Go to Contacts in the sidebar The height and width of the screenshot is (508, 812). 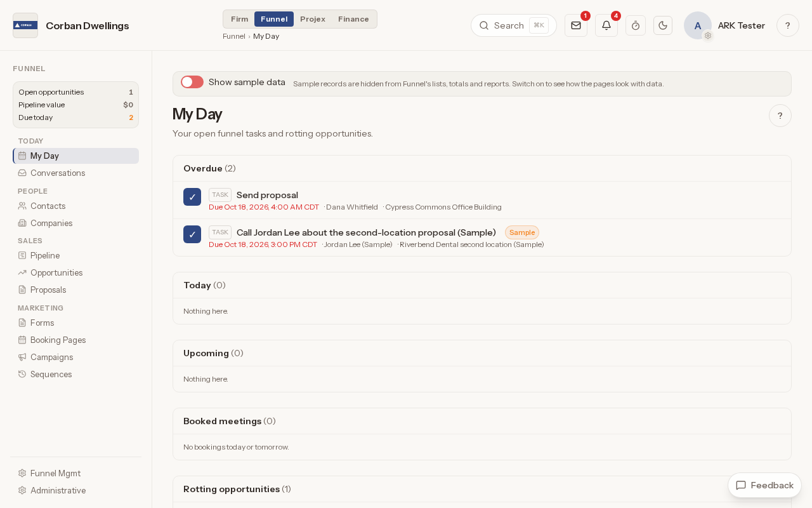coord(75,206)
